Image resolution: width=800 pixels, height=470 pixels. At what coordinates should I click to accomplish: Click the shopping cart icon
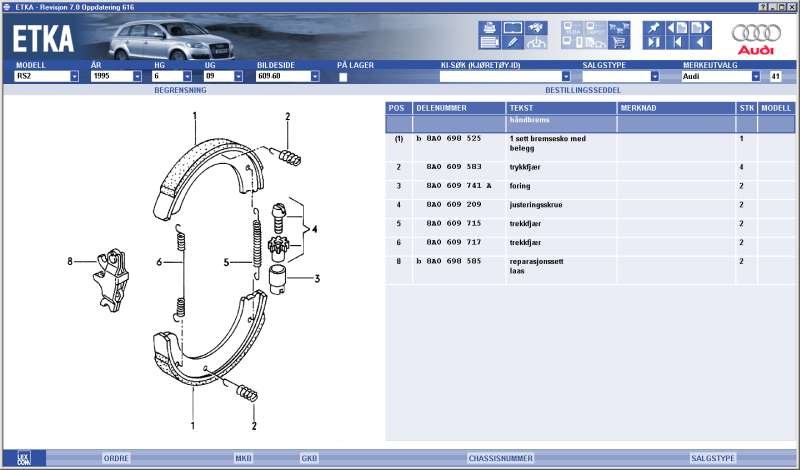(618, 43)
